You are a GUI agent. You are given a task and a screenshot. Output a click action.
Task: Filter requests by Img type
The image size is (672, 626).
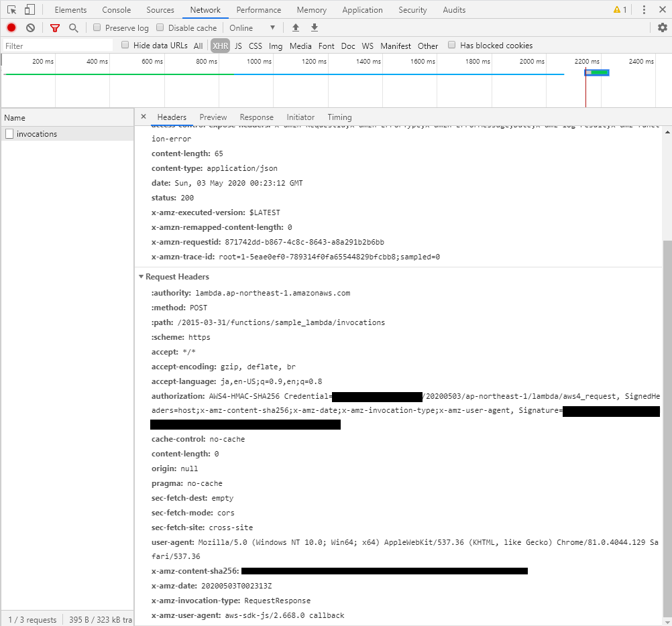coord(276,46)
